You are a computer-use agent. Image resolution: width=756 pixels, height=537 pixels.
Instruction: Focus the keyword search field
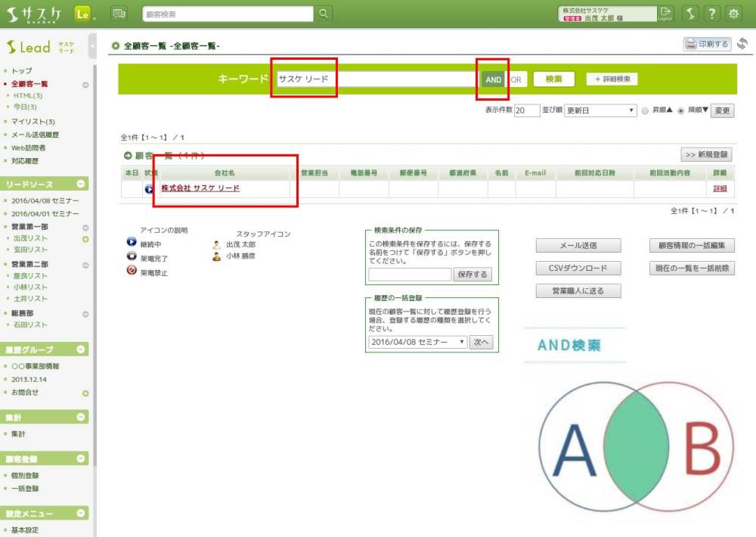point(379,79)
